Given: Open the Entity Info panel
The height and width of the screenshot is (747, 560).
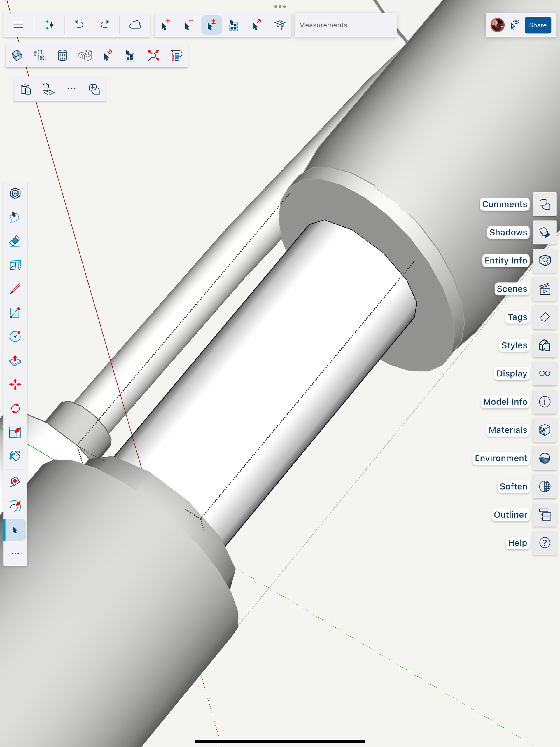Looking at the screenshot, I should point(545,260).
